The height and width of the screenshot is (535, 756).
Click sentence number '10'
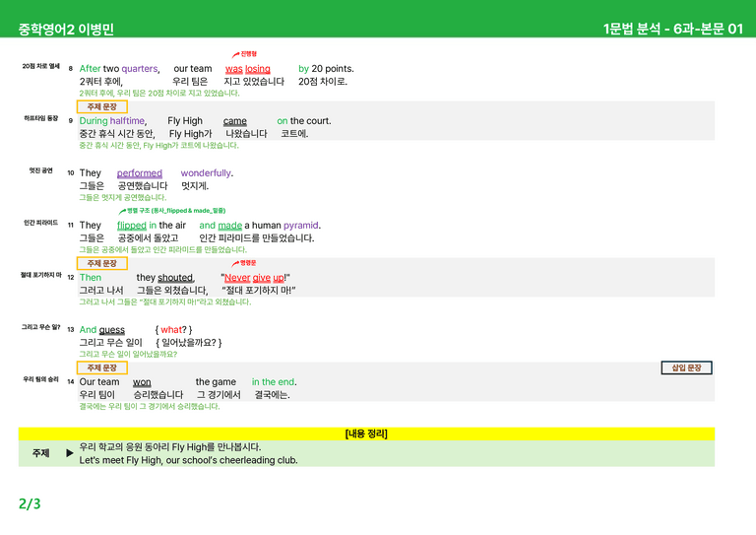(71, 172)
